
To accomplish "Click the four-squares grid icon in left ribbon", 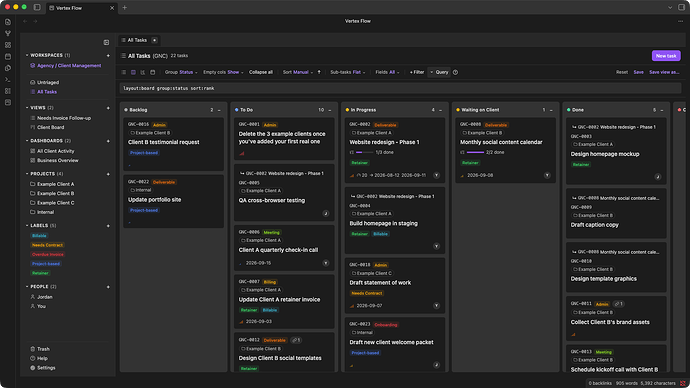I will pos(8,45).
